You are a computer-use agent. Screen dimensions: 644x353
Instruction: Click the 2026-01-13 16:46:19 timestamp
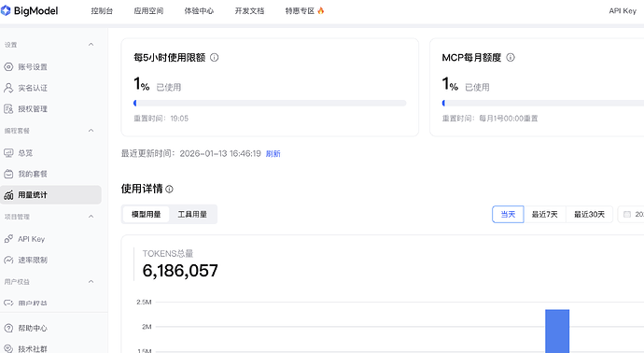pyautogui.click(x=220, y=154)
